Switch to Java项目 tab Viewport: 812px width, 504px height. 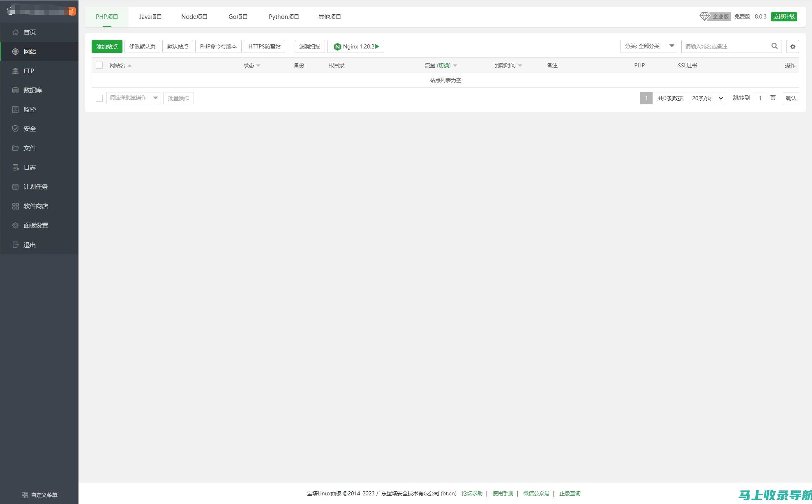tap(150, 17)
